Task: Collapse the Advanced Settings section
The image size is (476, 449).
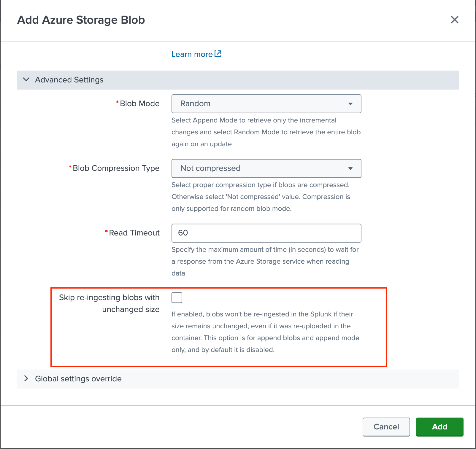Action: (x=69, y=79)
